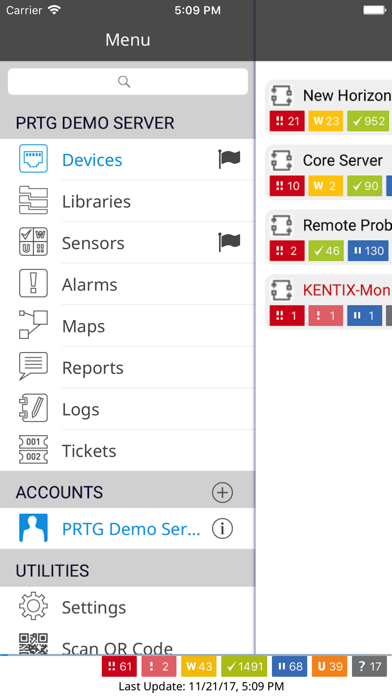392x696 pixels.
Task: Open Devices menu item
Action: [128, 159]
